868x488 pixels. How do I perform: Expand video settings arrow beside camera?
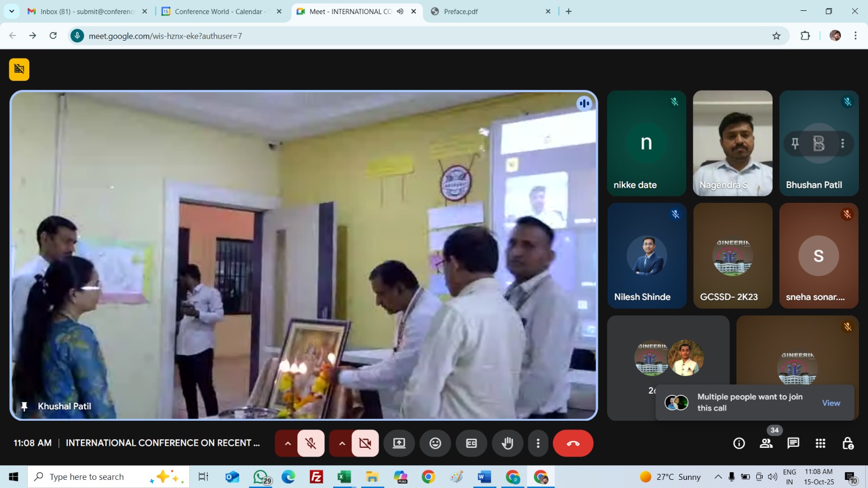click(x=342, y=444)
